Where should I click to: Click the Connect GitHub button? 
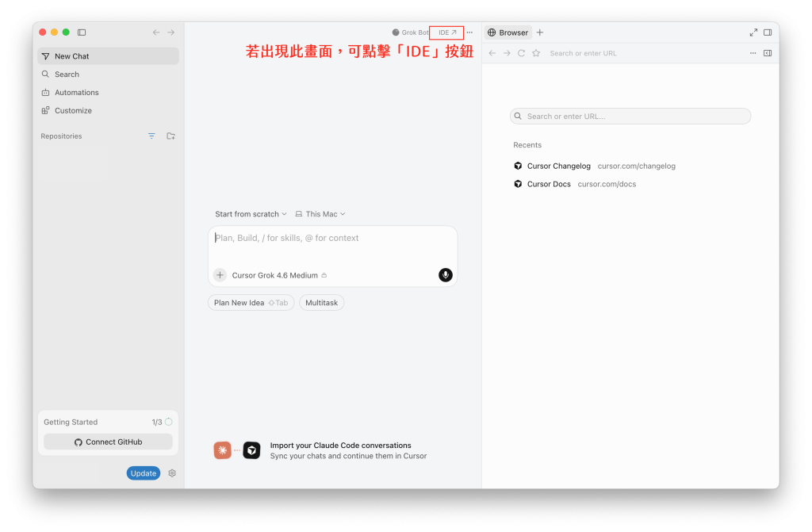tap(108, 442)
